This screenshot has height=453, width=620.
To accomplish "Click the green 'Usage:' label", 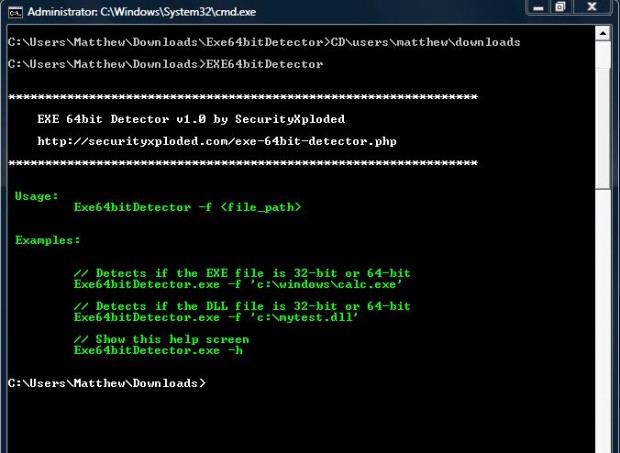I will (x=36, y=196).
